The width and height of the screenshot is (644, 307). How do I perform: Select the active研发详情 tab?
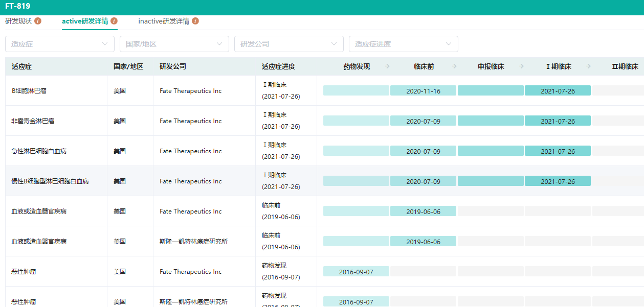(x=85, y=21)
